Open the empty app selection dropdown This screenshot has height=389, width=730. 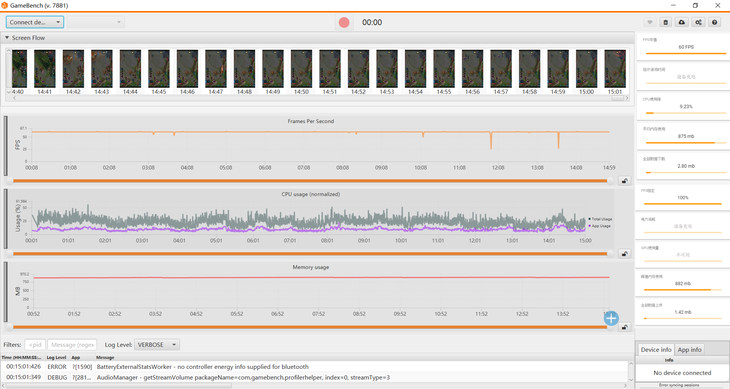pyautogui.click(x=96, y=22)
